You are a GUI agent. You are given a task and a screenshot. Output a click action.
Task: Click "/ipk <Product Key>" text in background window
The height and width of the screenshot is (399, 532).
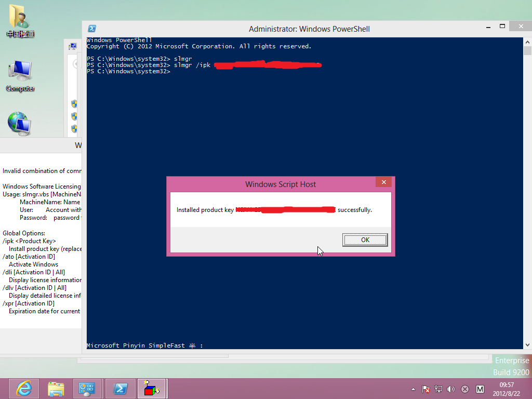[29, 241]
